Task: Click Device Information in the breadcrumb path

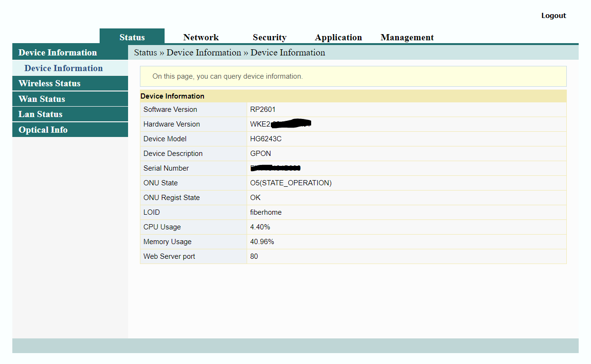Action: pos(203,53)
